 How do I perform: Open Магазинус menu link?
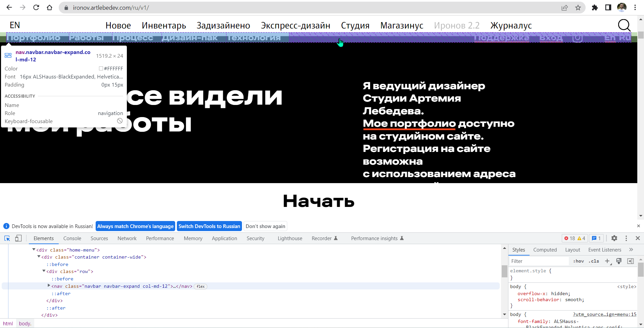click(402, 25)
